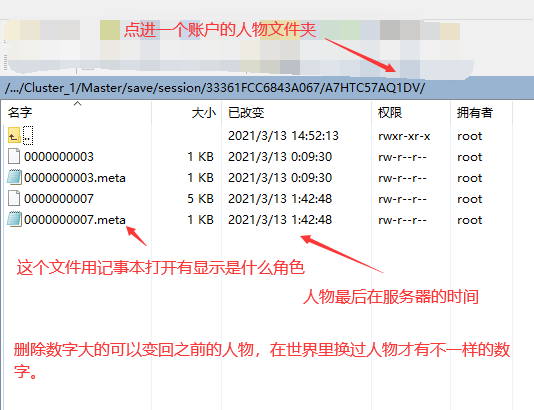This screenshot has height=410, width=534.
Task: Click the remote path address bar
Action: coord(267,88)
